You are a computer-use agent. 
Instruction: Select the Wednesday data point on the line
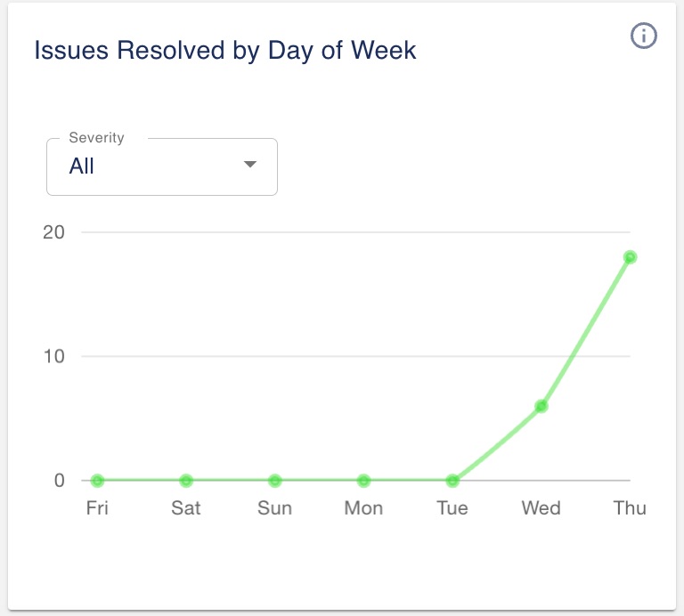(541, 406)
